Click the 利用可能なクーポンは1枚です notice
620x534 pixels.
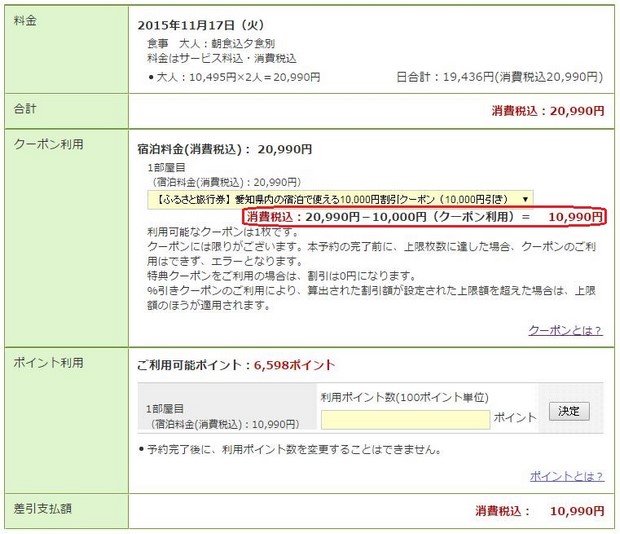223,232
